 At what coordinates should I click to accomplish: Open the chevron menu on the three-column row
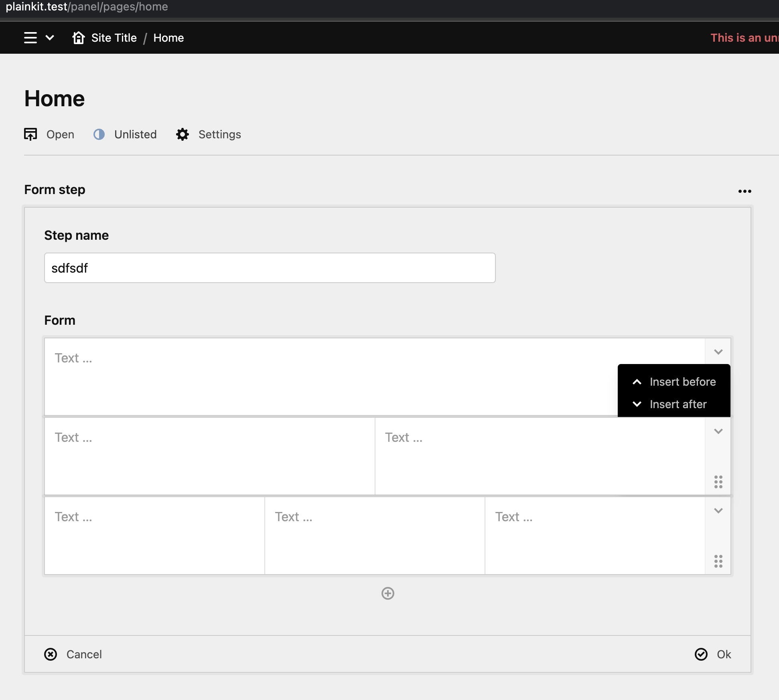(x=718, y=510)
